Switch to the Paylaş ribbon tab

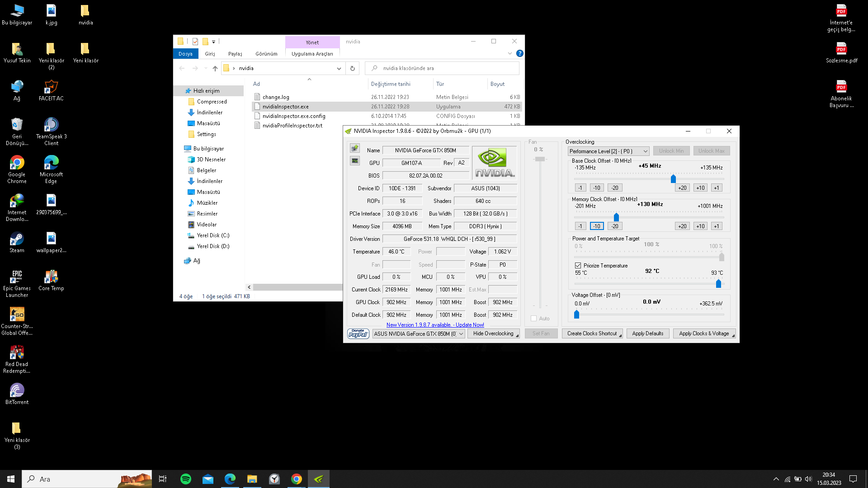[x=235, y=54]
